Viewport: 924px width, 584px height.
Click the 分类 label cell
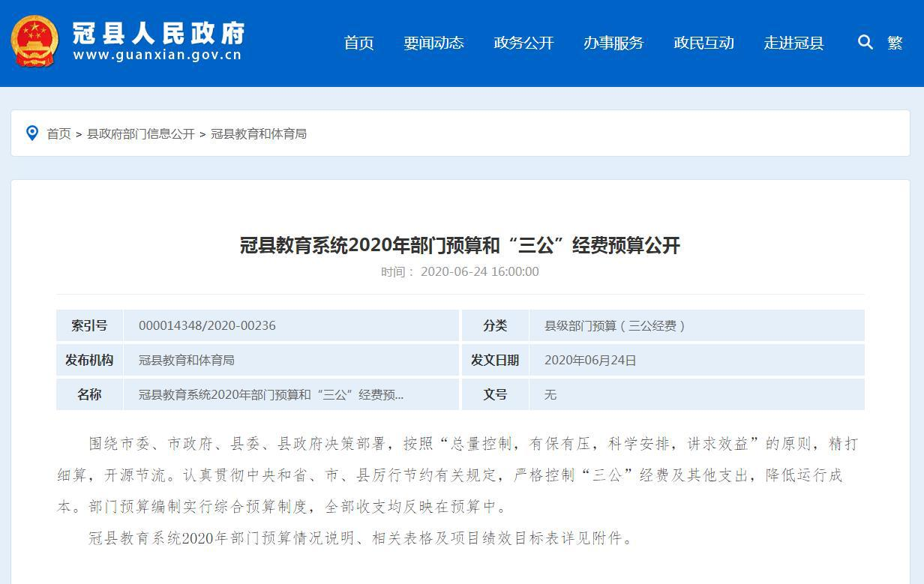pos(495,325)
